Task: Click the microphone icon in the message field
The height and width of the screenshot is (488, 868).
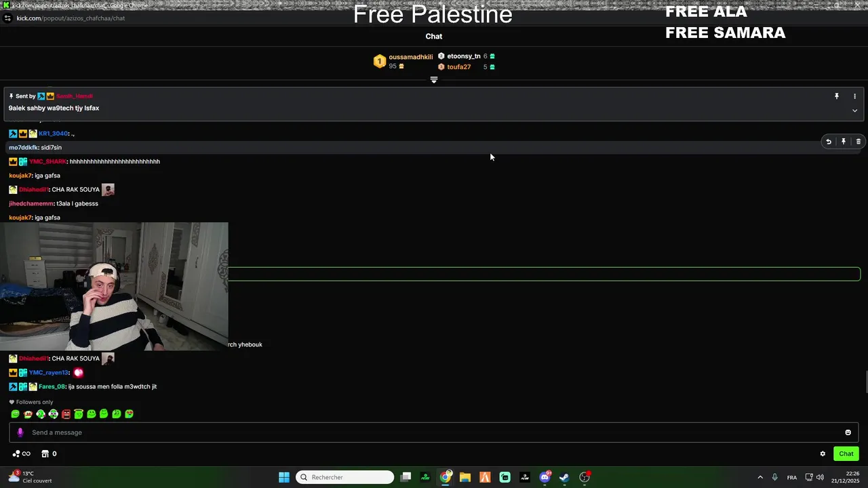Action: click(20, 432)
